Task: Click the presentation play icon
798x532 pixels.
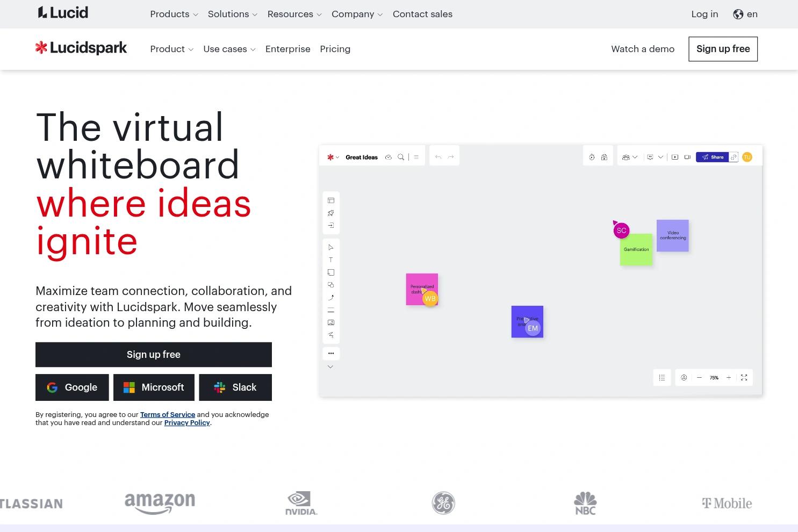Action: [675, 157]
